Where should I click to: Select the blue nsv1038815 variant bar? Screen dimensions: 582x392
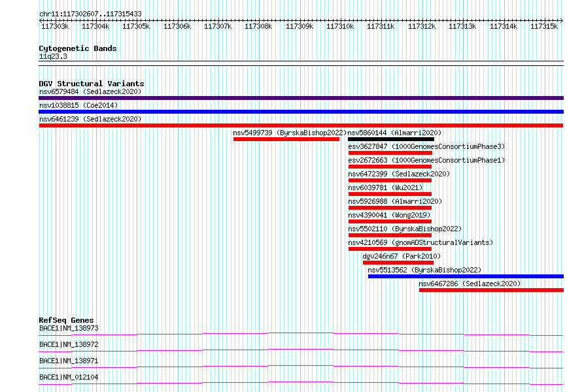pyautogui.click(x=301, y=112)
